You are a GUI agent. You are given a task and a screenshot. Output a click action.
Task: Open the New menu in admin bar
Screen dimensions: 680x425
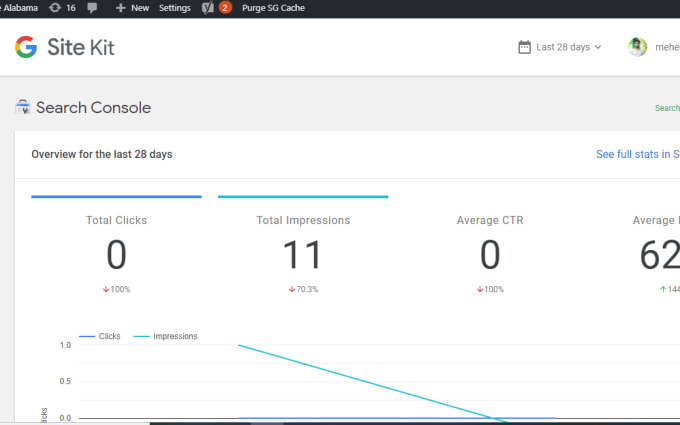[132, 8]
